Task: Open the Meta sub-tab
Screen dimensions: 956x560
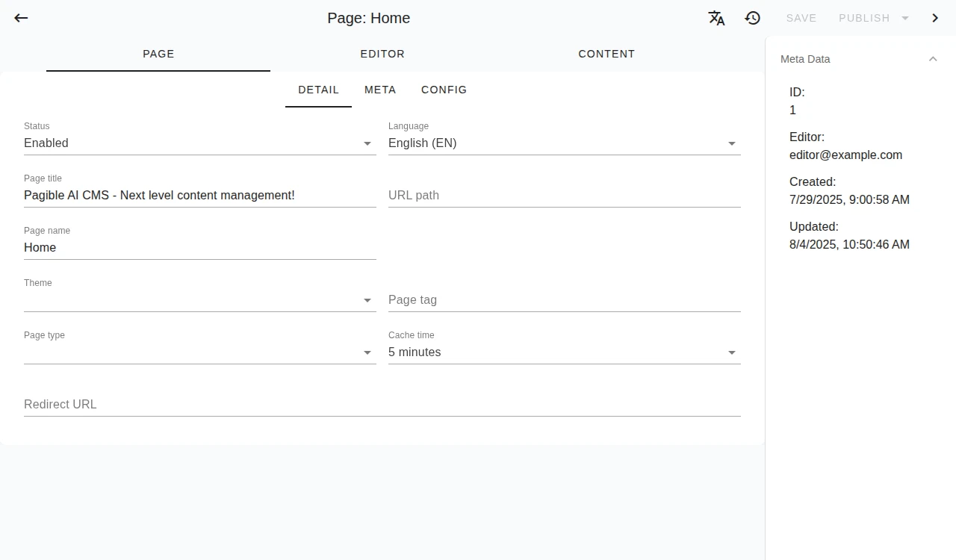Action: tap(380, 90)
